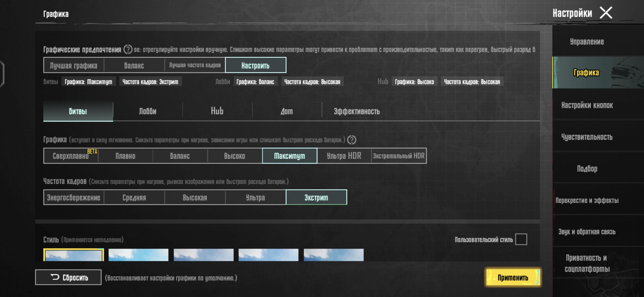Image resolution: width=644 pixels, height=297 pixels.
Task: Close the Настройки settings screen
Action: 606,13
